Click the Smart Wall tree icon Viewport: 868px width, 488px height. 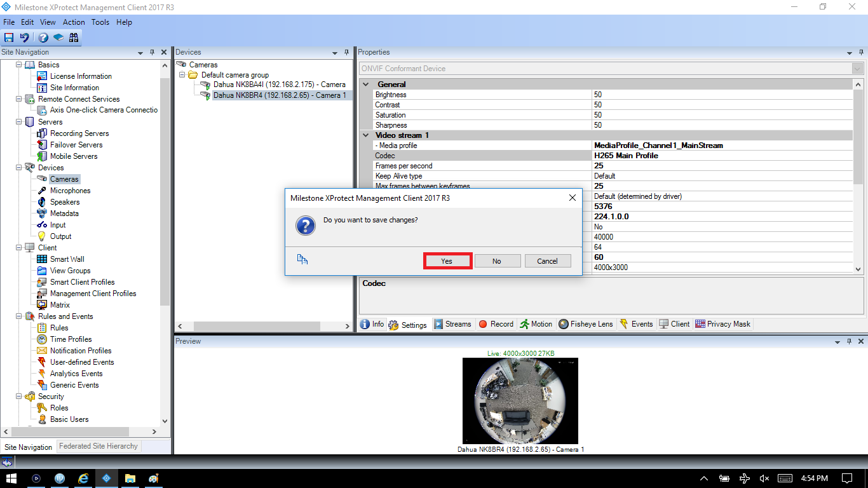coord(42,259)
